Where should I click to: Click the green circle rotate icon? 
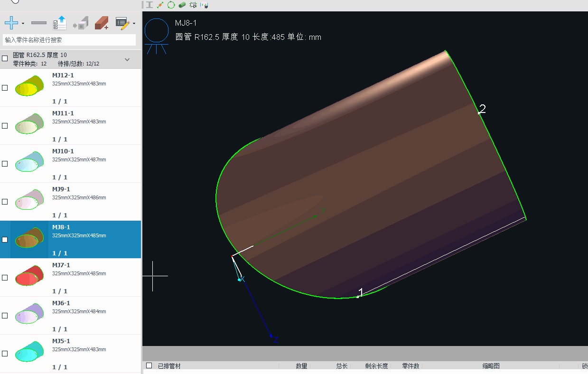coord(171,5)
